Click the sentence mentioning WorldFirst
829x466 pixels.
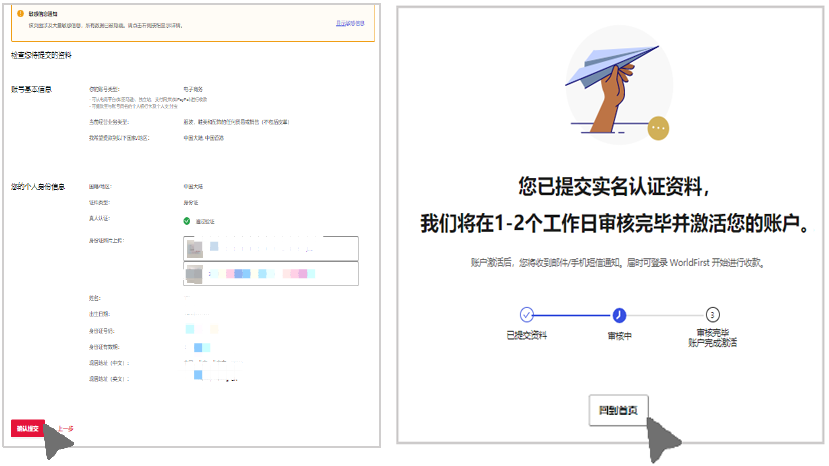(618, 262)
